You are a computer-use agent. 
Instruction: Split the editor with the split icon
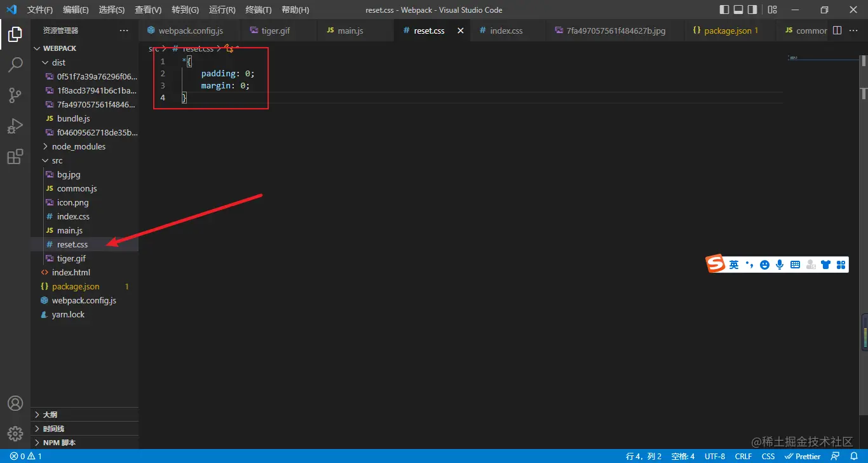click(837, 31)
